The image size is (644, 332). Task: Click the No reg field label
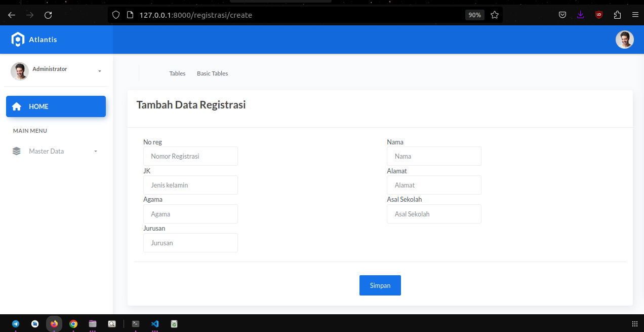tap(152, 142)
